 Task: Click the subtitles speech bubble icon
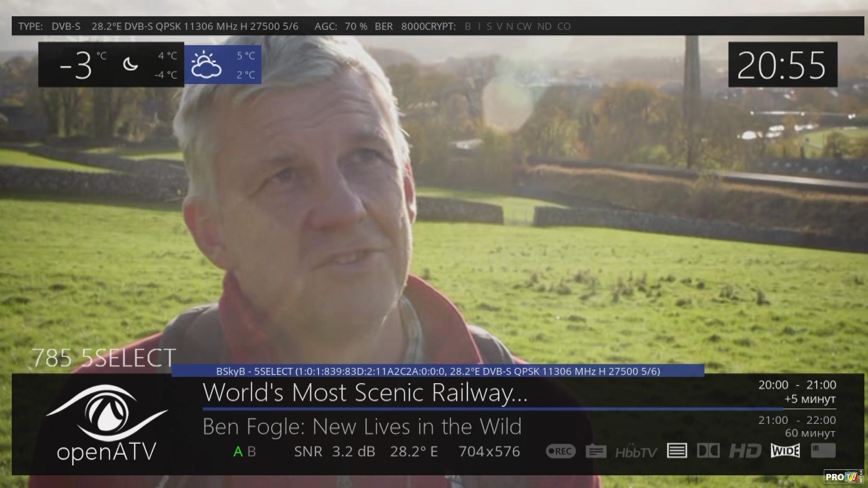tap(596, 451)
